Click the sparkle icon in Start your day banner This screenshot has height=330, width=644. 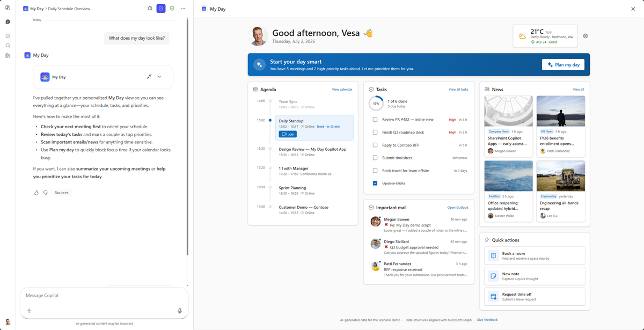259,64
